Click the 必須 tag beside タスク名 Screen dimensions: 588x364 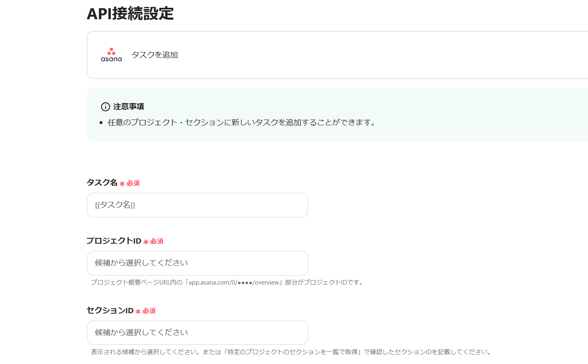coord(133,183)
